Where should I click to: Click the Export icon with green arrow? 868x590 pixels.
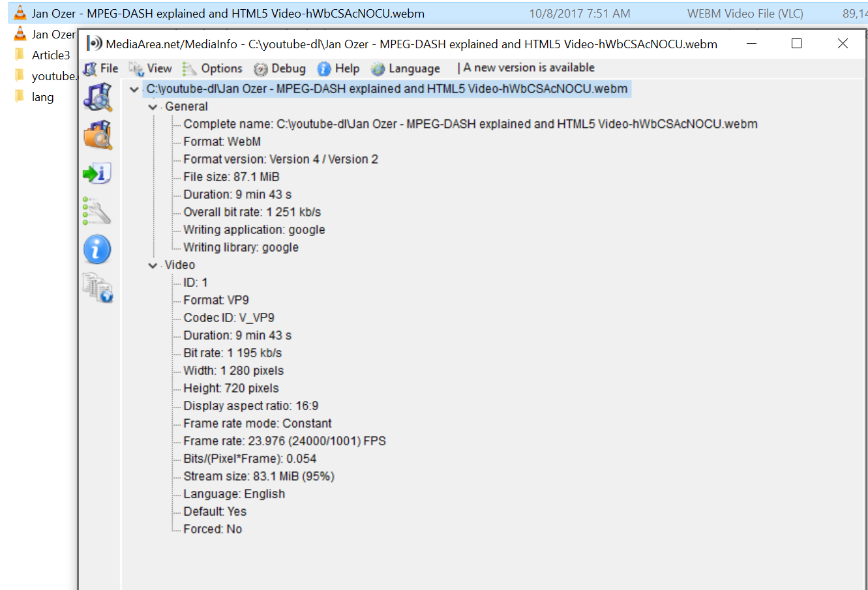tap(97, 173)
